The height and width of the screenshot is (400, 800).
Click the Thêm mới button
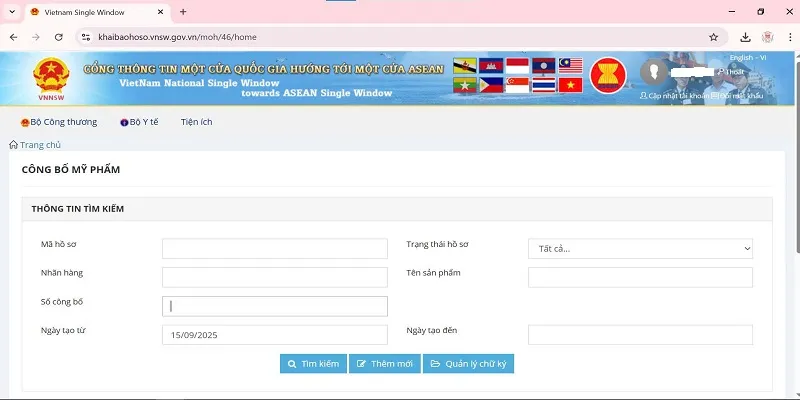click(384, 364)
